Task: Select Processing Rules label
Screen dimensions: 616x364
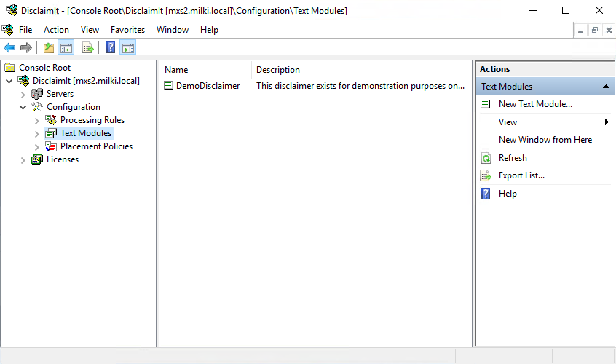Action: pos(92,120)
